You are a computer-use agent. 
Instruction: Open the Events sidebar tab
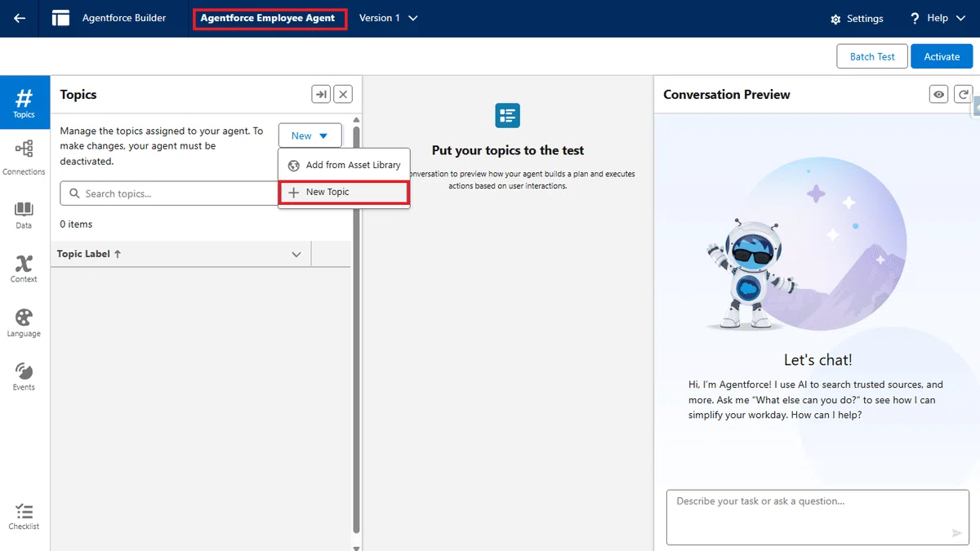coord(24,376)
